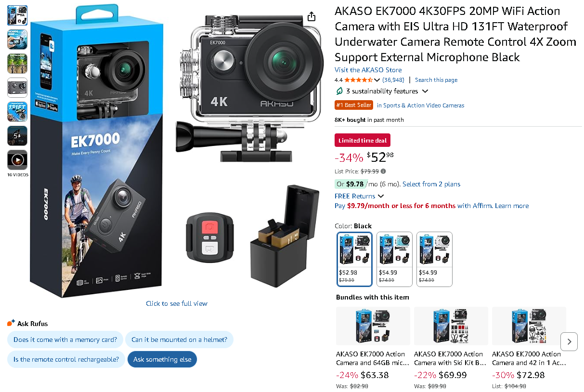Click the Ask Rufus icon
Screen dimensions: 584x392
11,323
